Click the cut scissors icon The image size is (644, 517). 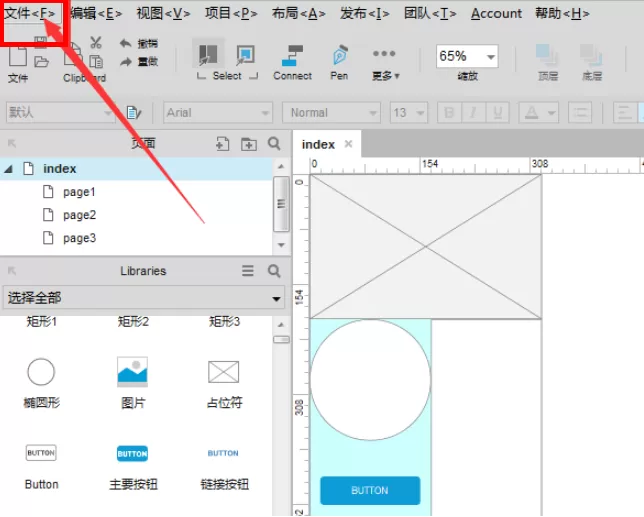click(96, 42)
